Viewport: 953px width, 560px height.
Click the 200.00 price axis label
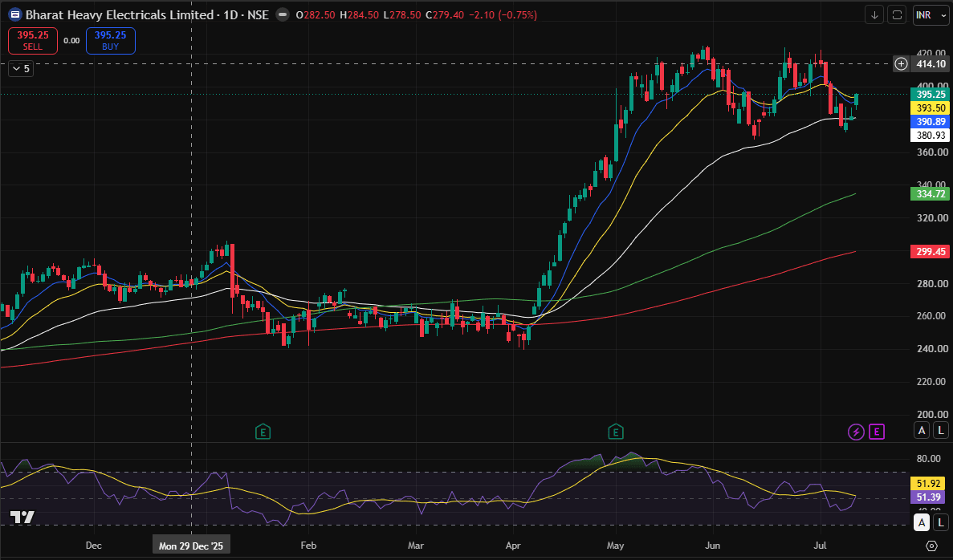tap(932, 414)
